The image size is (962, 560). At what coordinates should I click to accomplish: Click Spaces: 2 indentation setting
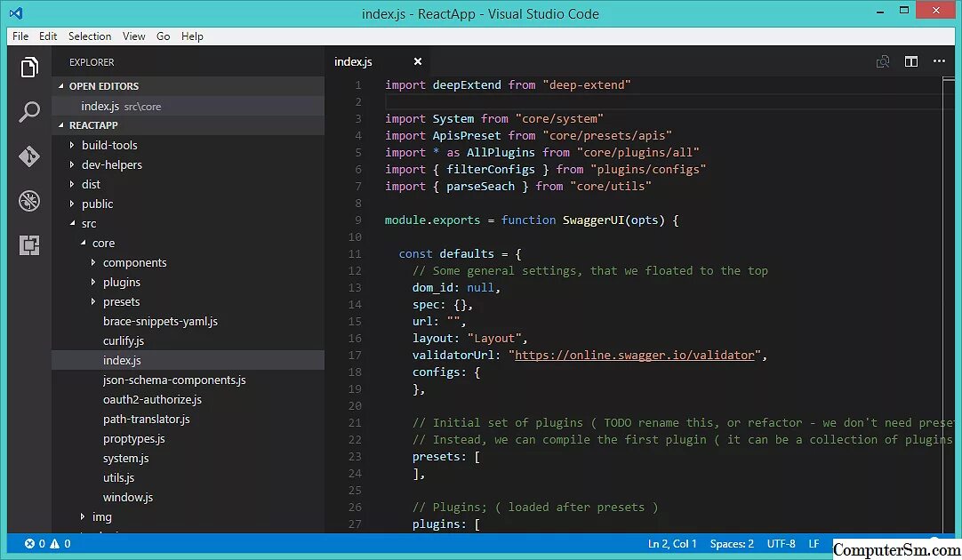coord(732,543)
